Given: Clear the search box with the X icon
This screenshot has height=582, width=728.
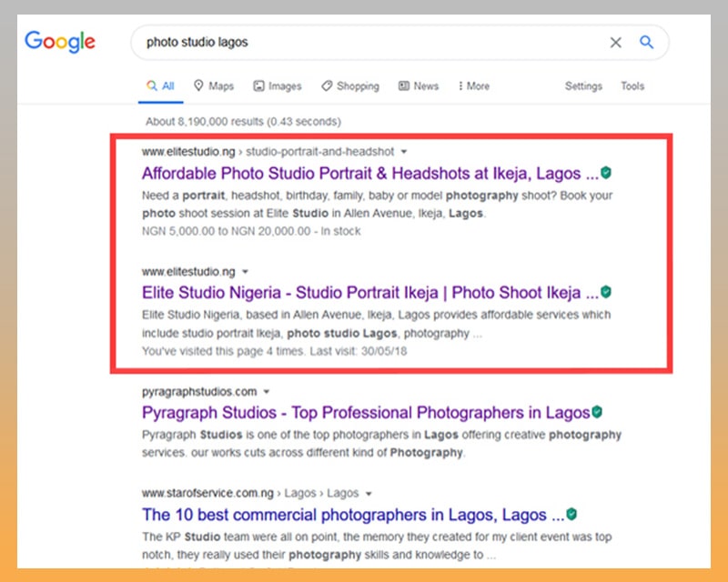Looking at the screenshot, I should (616, 42).
